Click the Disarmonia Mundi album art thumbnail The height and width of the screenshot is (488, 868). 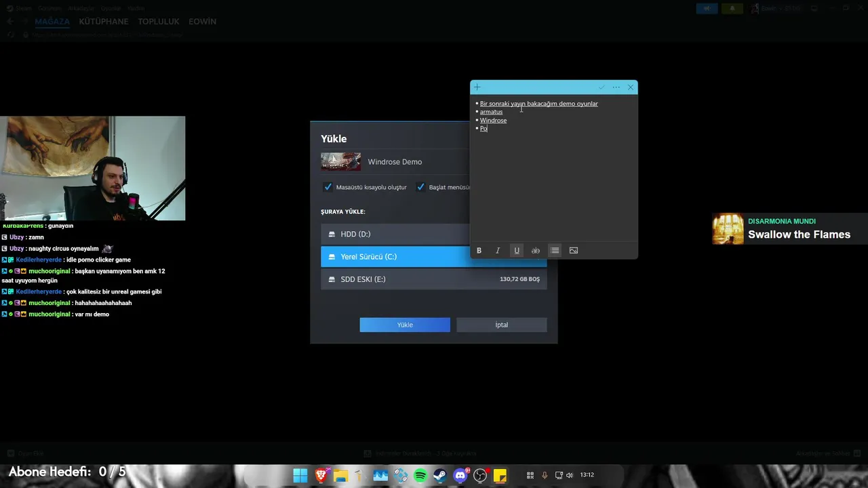728,229
